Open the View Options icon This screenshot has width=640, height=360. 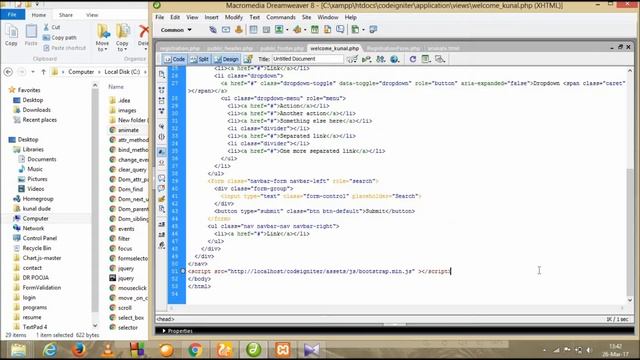(426, 59)
